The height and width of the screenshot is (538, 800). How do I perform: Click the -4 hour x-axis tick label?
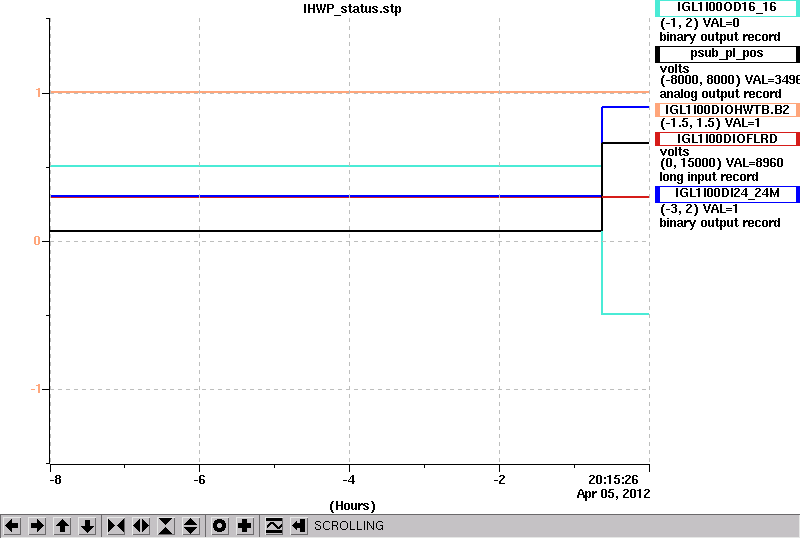349,480
